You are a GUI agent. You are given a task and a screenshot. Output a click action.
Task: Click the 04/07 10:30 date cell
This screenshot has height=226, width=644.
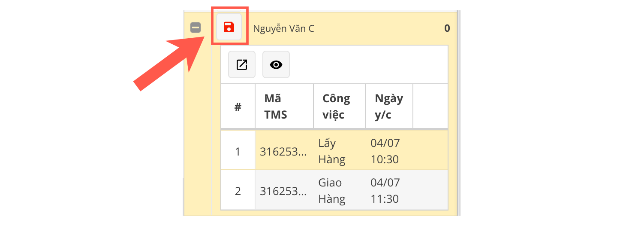point(385,152)
